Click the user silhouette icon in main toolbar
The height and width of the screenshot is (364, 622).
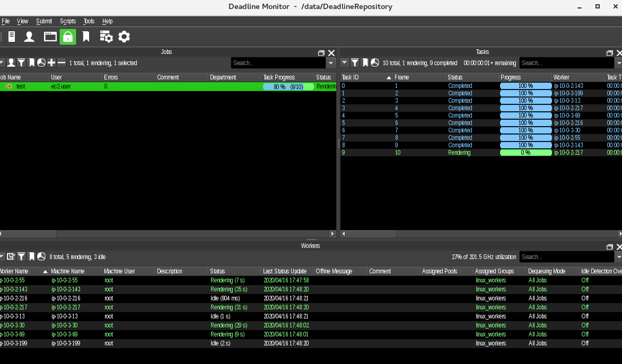[29, 37]
